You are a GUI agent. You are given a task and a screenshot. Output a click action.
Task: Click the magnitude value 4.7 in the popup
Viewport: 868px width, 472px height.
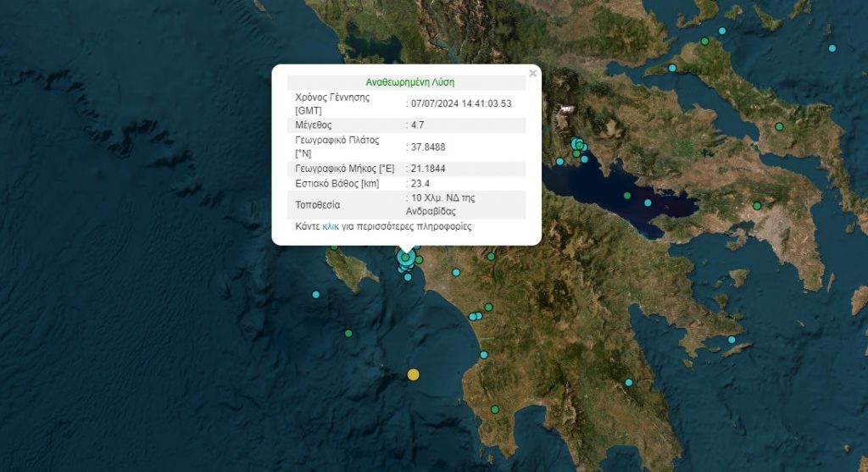coord(417,125)
